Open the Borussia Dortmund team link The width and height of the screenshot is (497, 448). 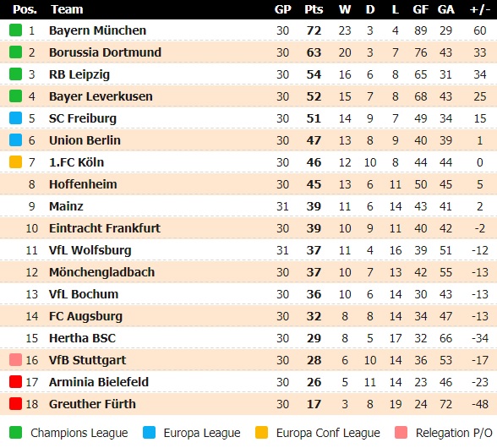[x=105, y=52]
